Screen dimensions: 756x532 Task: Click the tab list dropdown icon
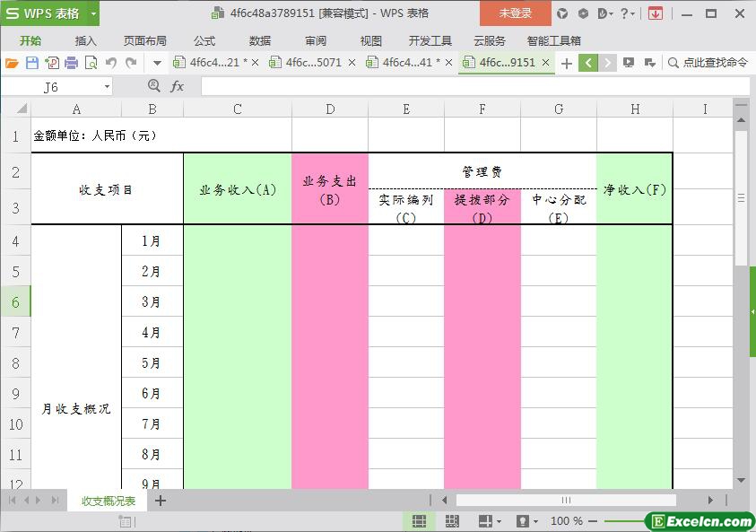649,63
